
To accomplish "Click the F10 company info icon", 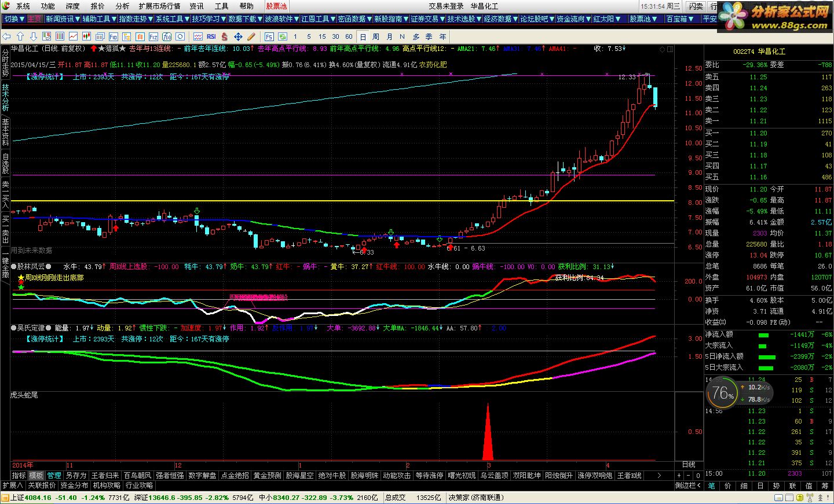I will (x=113, y=36).
